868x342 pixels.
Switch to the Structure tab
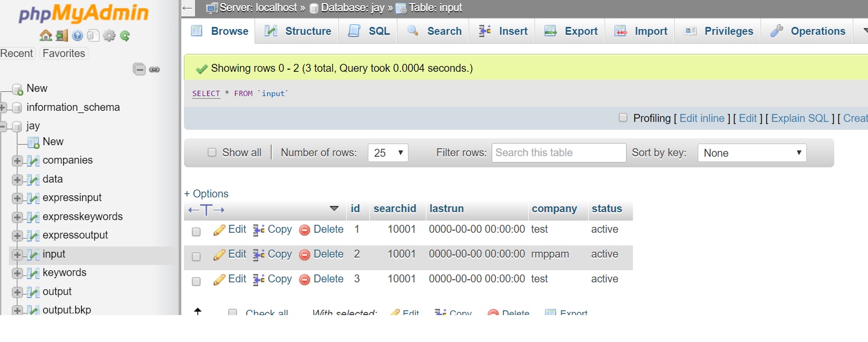pyautogui.click(x=298, y=31)
